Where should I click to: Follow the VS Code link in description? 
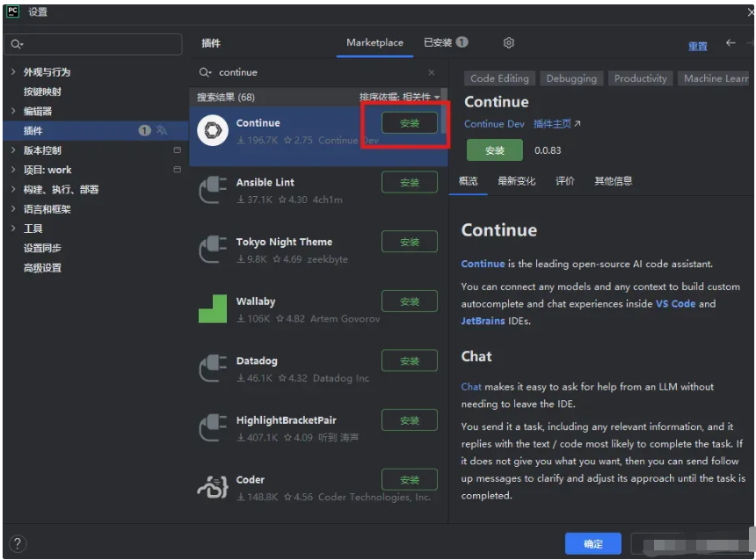(x=675, y=304)
